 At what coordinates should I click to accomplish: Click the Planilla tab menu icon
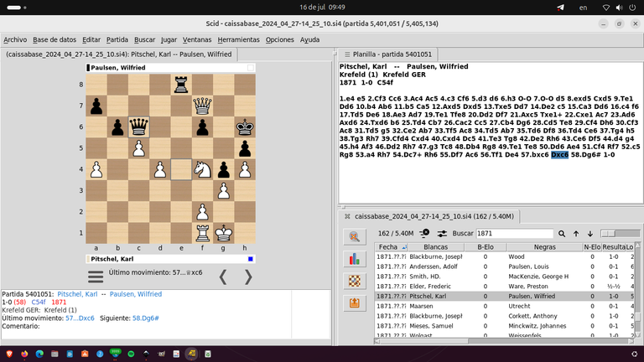click(x=347, y=54)
